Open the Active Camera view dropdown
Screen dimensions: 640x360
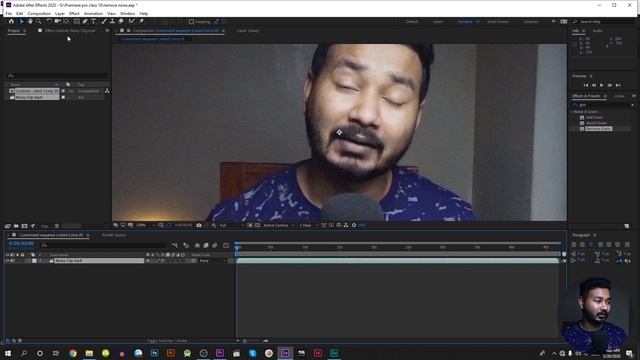(x=279, y=225)
